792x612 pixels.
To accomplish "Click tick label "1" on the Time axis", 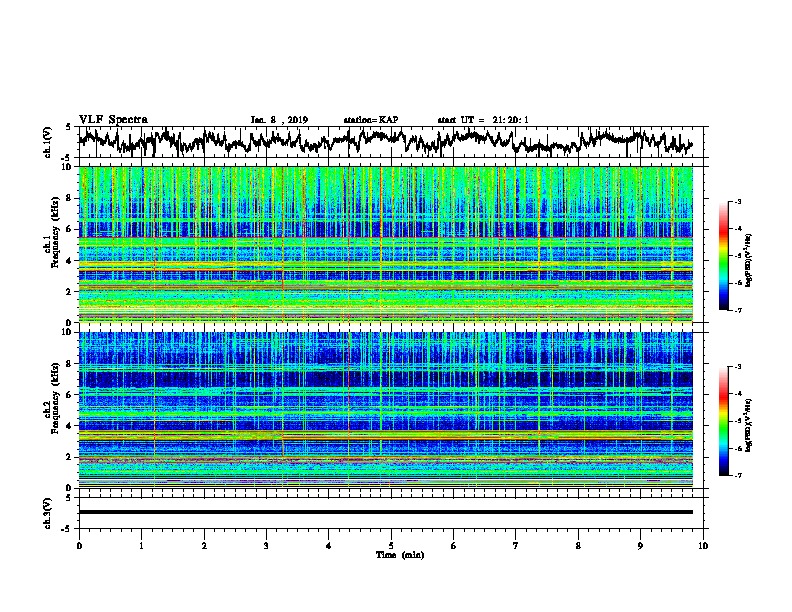I will pos(141,546).
